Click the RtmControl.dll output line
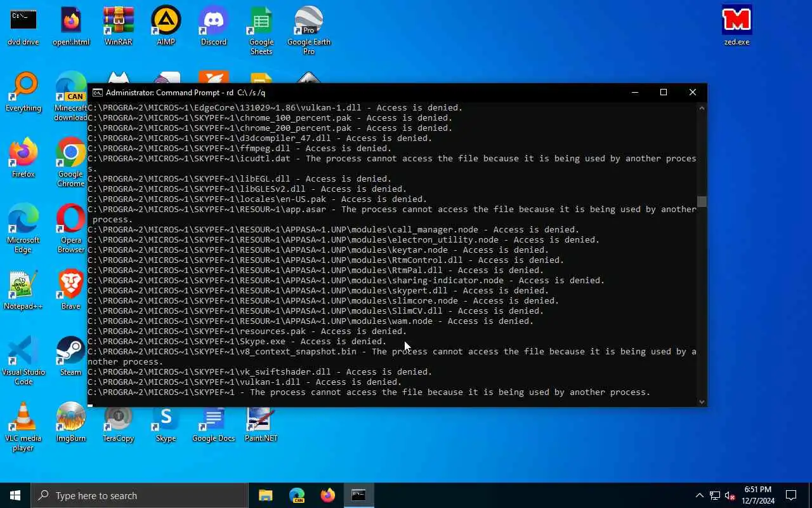The image size is (812, 508). tap(325, 260)
